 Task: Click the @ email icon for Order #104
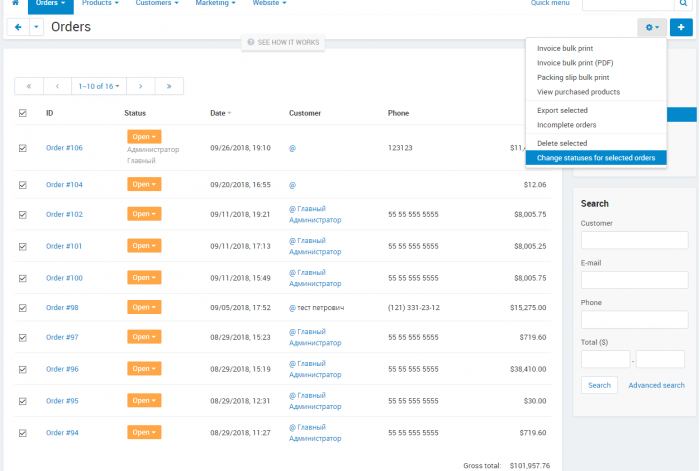coord(292,185)
